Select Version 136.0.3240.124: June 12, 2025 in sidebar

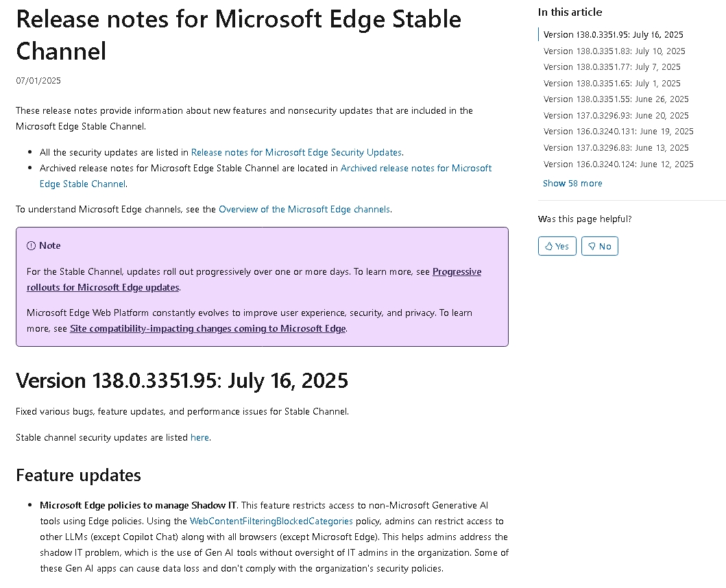(618, 164)
